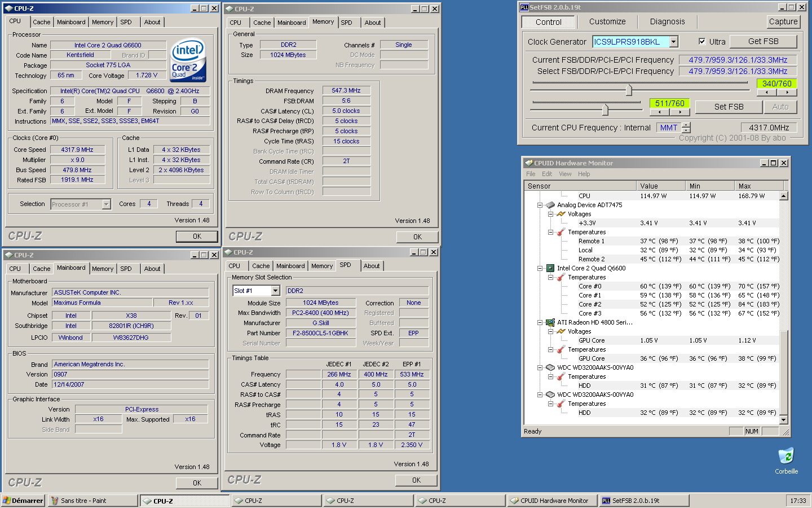
Task: Select the Control tab in SetFSB
Action: click(x=549, y=22)
